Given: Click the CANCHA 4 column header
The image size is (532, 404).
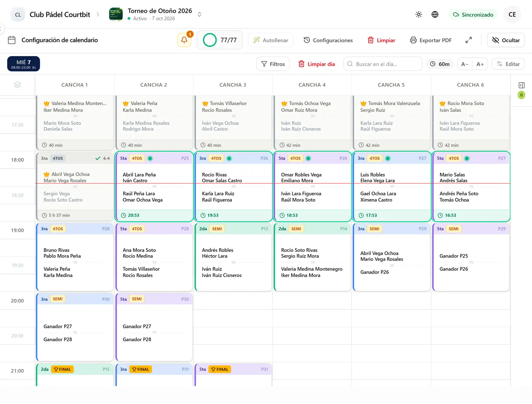Looking at the screenshot, I should pos(312,85).
